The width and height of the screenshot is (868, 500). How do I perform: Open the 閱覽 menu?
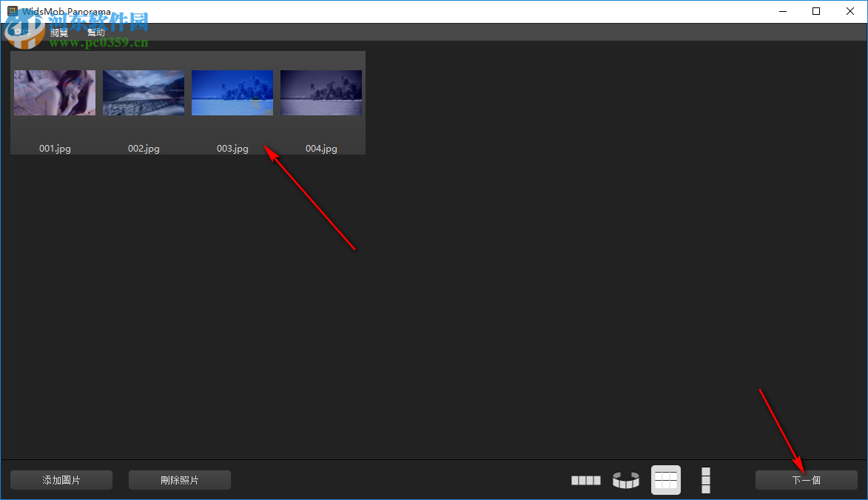(x=58, y=31)
